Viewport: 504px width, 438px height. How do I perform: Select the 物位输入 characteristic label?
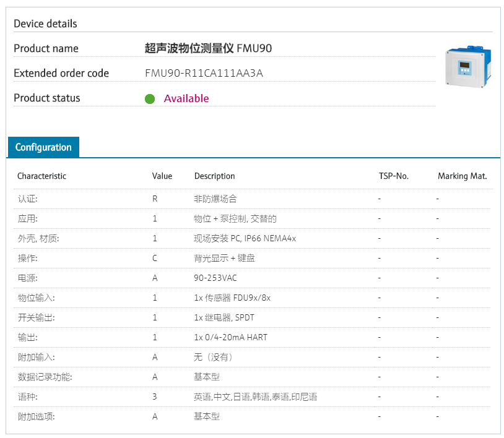click(37, 298)
